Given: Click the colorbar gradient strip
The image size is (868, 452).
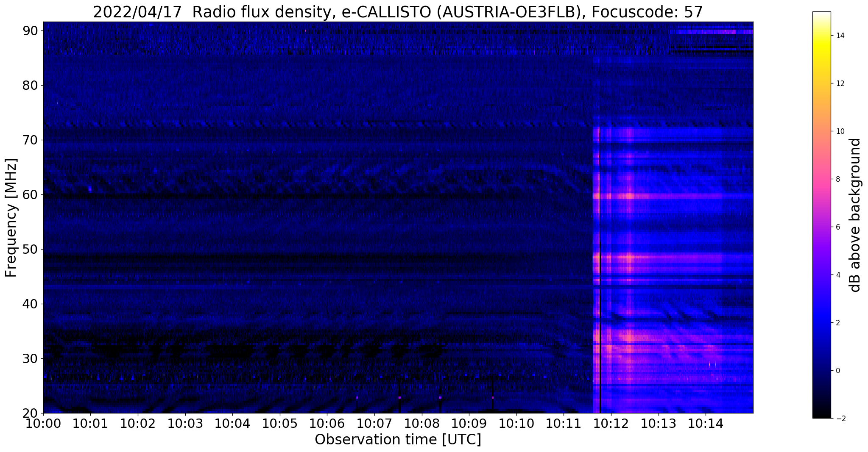Looking at the screenshot, I should pos(821,215).
